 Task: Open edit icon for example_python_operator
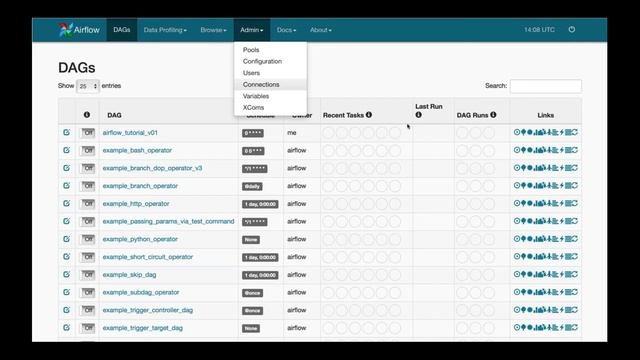67,239
